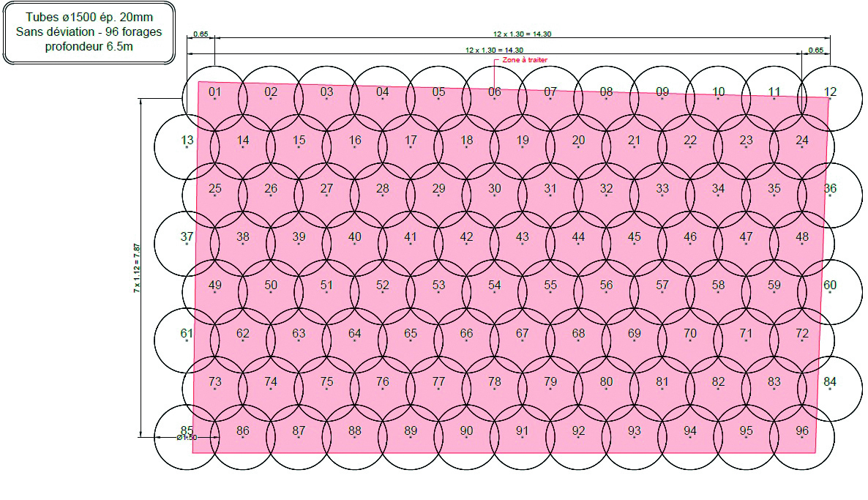
Task: Click the title box 'Tubes ø1500 ép. 20mm'
Action: (x=89, y=32)
